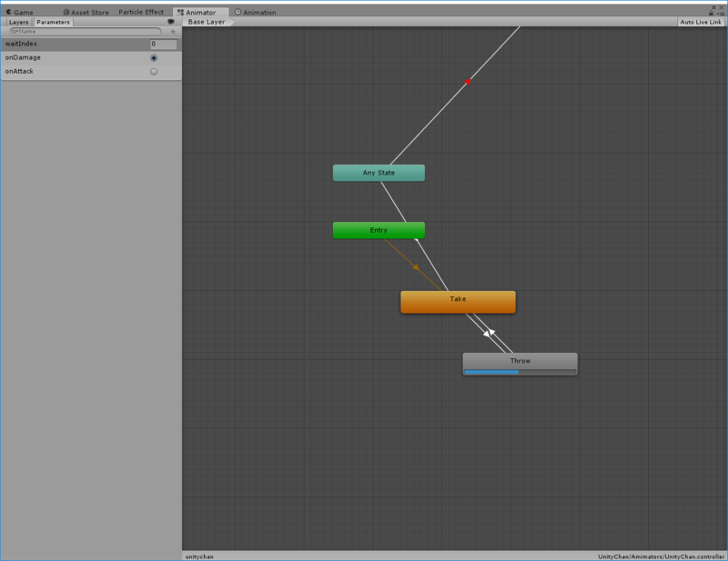The width and height of the screenshot is (728, 561).
Task: Open the Asset Store tab
Action: pos(86,12)
